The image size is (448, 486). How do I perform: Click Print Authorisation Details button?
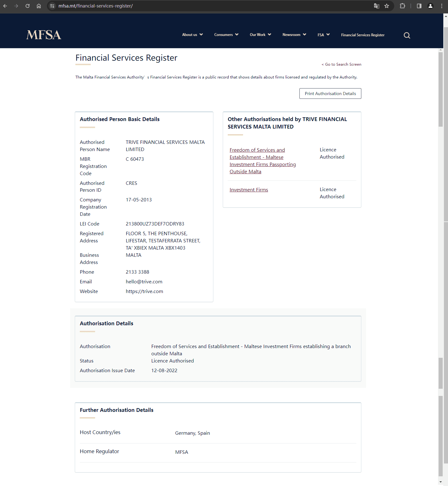point(330,94)
